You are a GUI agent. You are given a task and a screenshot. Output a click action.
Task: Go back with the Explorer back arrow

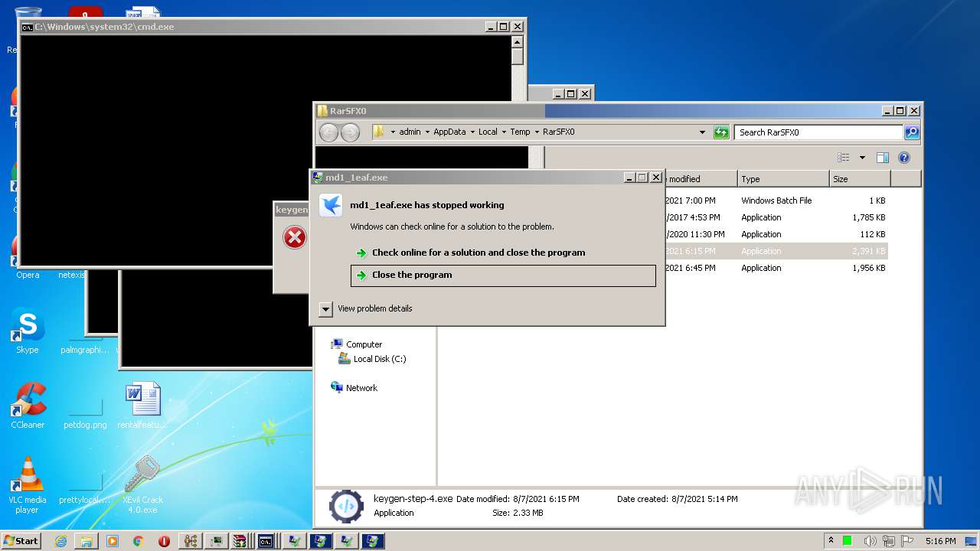(328, 132)
